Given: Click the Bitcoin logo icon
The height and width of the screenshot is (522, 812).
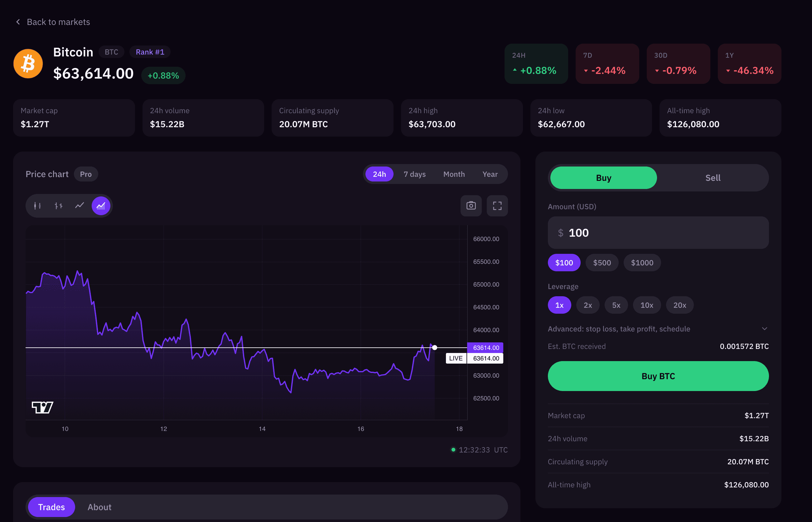Looking at the screenshot, I should point(28,64).
